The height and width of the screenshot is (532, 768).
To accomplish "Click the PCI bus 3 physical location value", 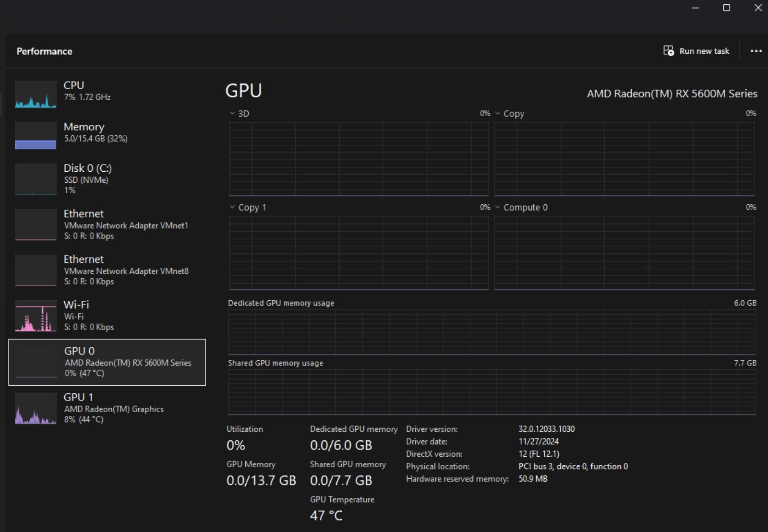I will pyautogui.click(x=573, y=466).
